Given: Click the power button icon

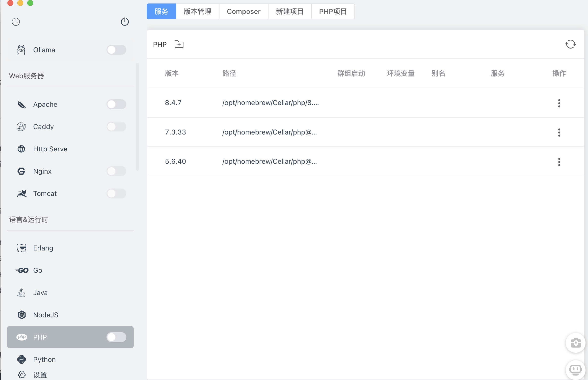Looking at the screenshot, I should coord(125,22).
